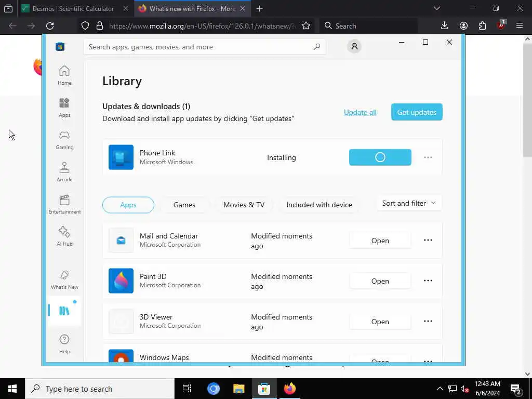Image resolution: width=532 pixels, height=399 pixels.
Task: Open more options for Paint 3D
Action: coord(428,281)
